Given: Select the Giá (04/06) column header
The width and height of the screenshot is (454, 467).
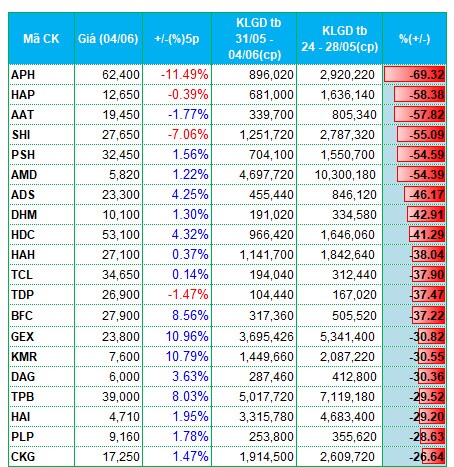Looking at the screenshot, I should tap(108, 39).
